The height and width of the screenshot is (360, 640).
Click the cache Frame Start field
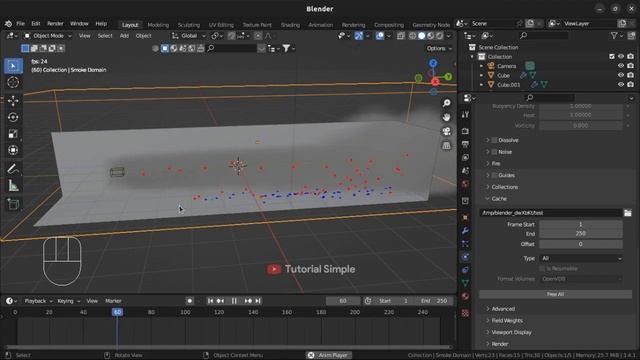click(581, 224)
